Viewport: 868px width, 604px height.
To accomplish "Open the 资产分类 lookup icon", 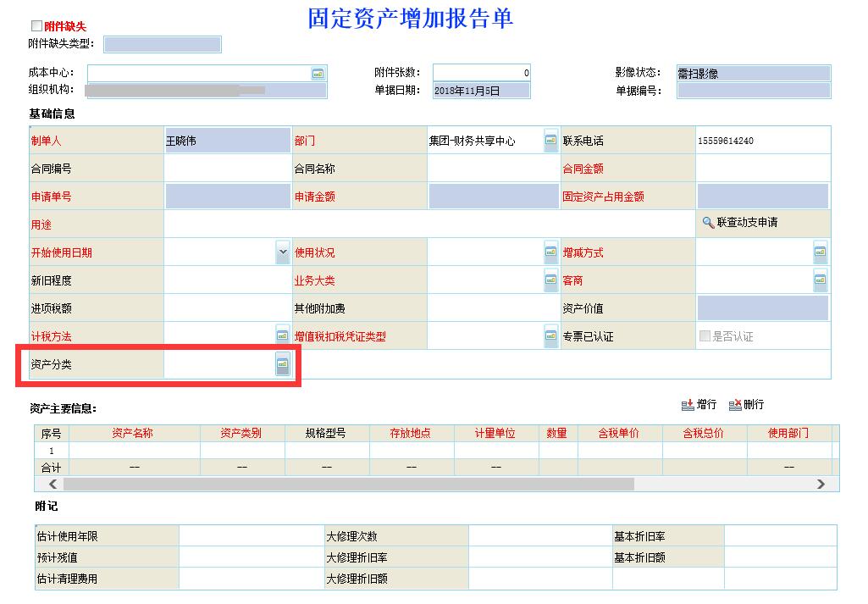I will click(282, 364).
